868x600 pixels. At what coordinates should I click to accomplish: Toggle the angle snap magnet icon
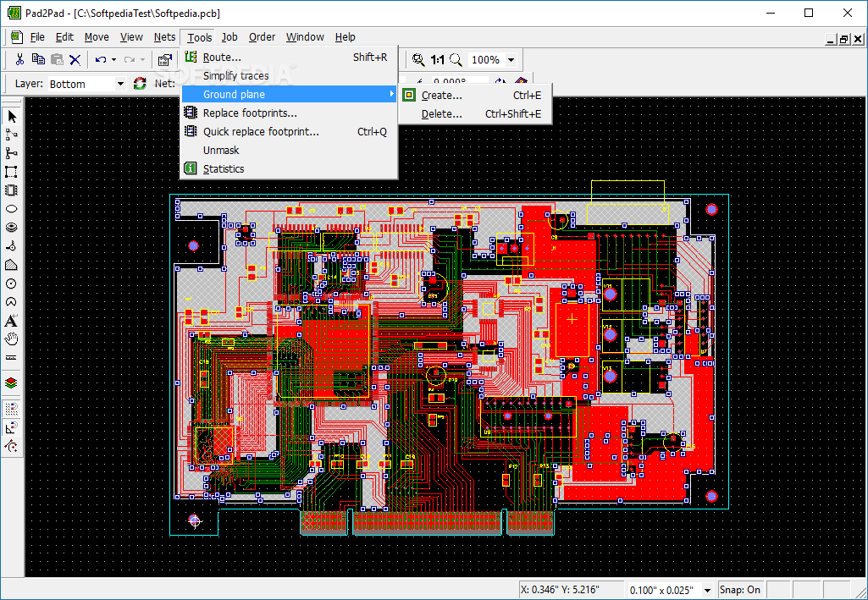click(11, 427)
